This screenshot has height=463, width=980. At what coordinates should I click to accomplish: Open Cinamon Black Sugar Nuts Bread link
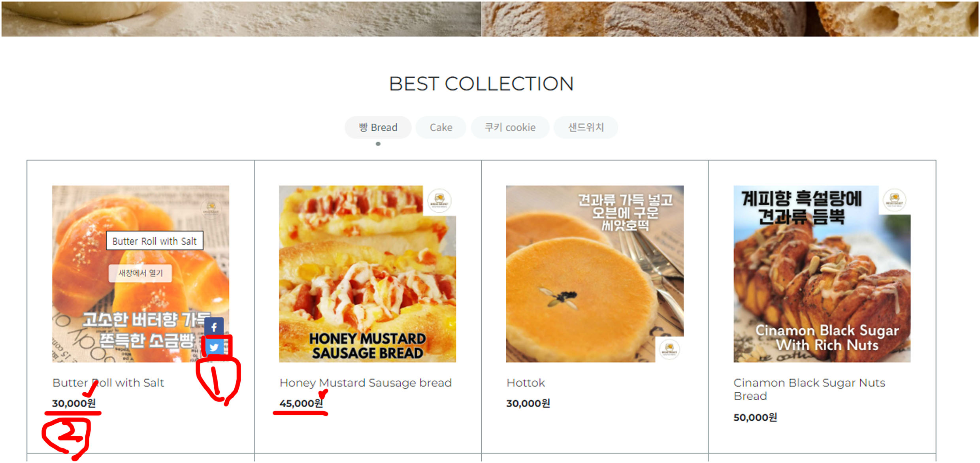[809, 389]
